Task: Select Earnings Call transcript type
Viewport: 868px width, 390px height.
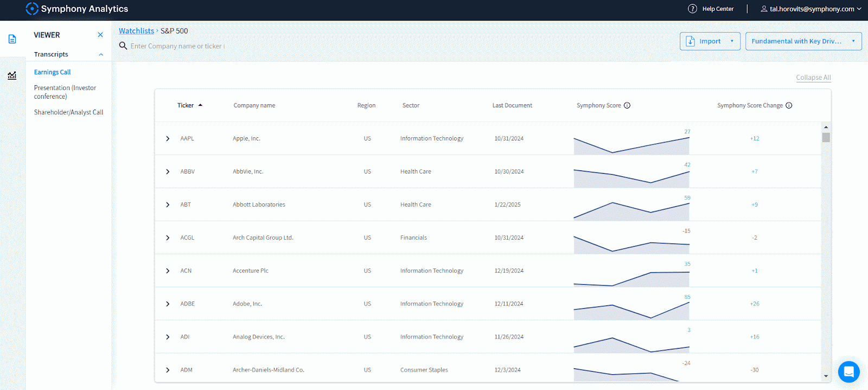Action: click(x=52, y=72)
